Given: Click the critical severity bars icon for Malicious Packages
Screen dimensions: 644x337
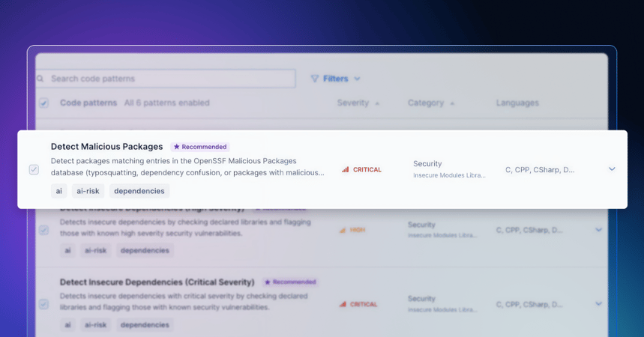Looking at the screenshot, I should tap(345, 170).
